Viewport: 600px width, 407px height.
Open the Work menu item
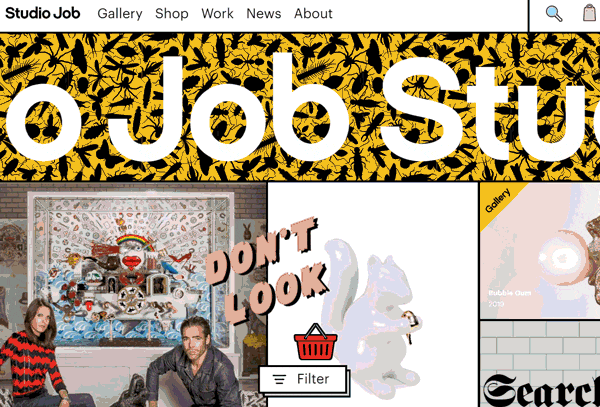point(217,14)
